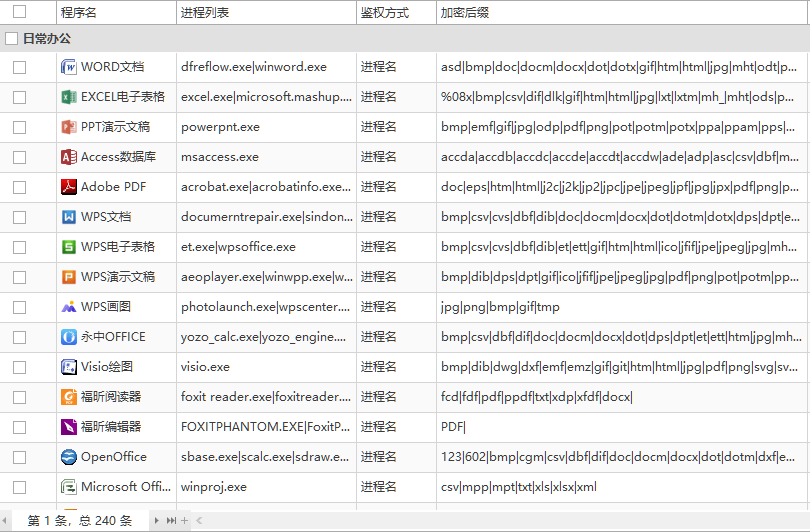Click the WPS画图 icon
This screenshot has height=532, width=810.
[x=69, y=307]
